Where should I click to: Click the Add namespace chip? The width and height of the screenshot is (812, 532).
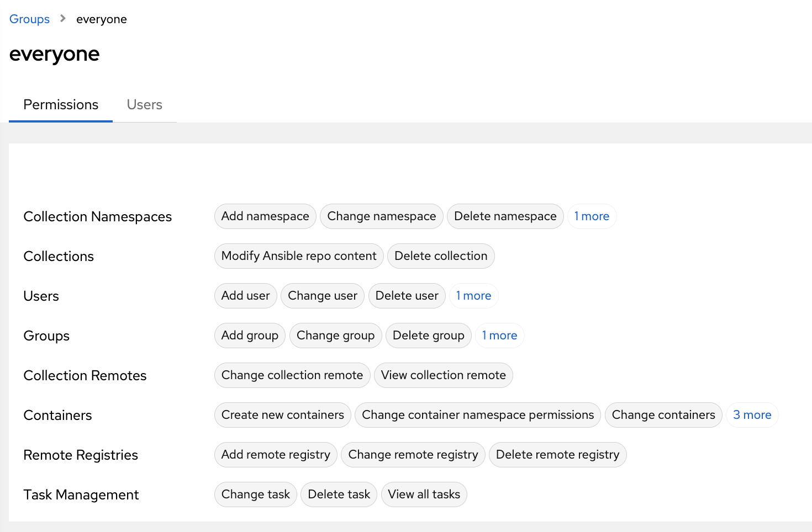[x=265, y=216]
